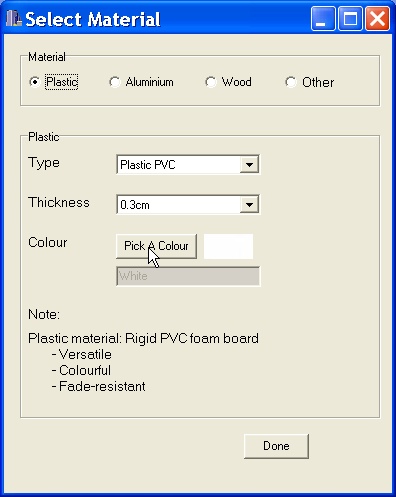Close the Select Material dialog
Image resolution: width=396 pixels, height=497 pixels.
pos(377,19)
